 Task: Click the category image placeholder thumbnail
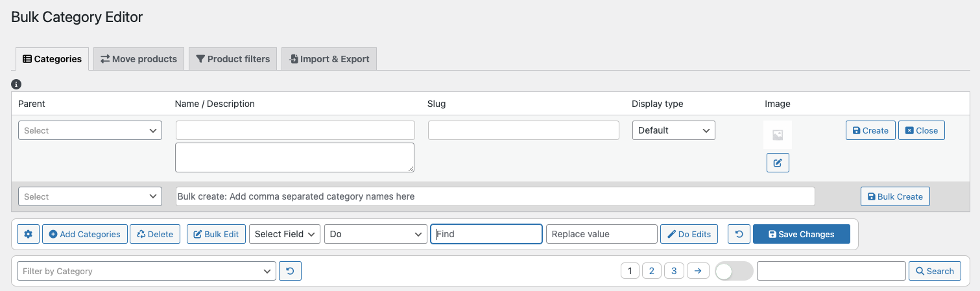[778, 135]
